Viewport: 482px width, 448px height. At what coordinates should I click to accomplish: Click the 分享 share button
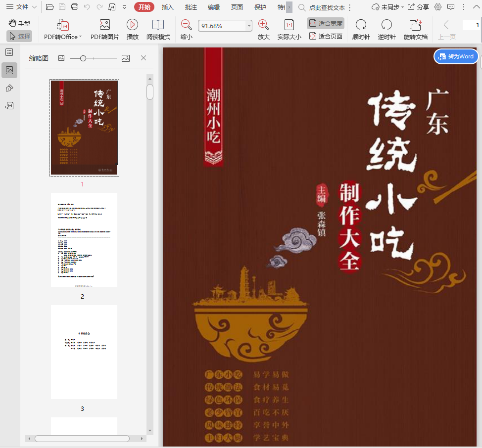(x=418, y=7)
